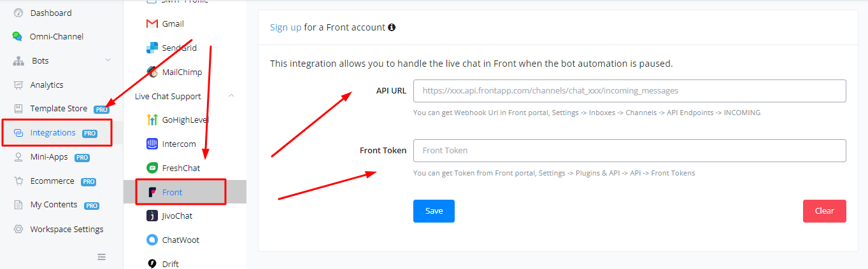Expand the Bots menu chevron
Screen dimensions: 868x269
point(108,60)
